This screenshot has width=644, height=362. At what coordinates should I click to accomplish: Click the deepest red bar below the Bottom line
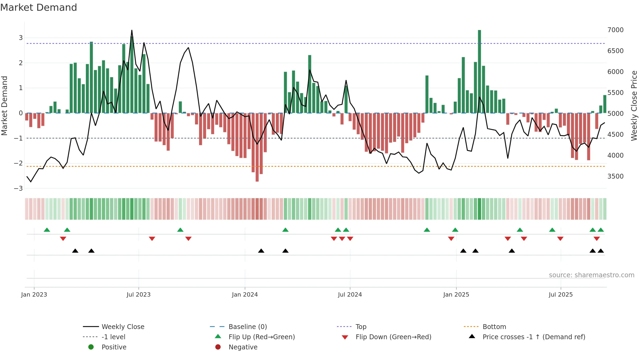[257, 147]
